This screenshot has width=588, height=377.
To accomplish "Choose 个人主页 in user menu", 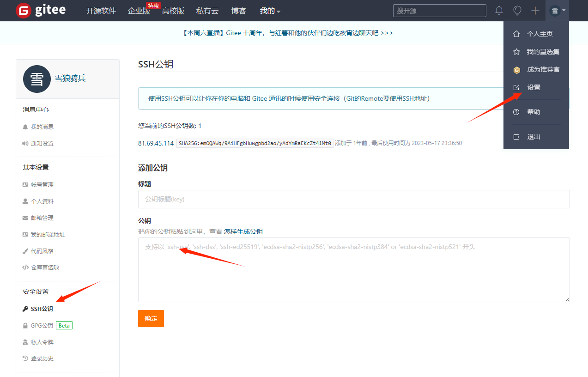I will coord(540,34).
